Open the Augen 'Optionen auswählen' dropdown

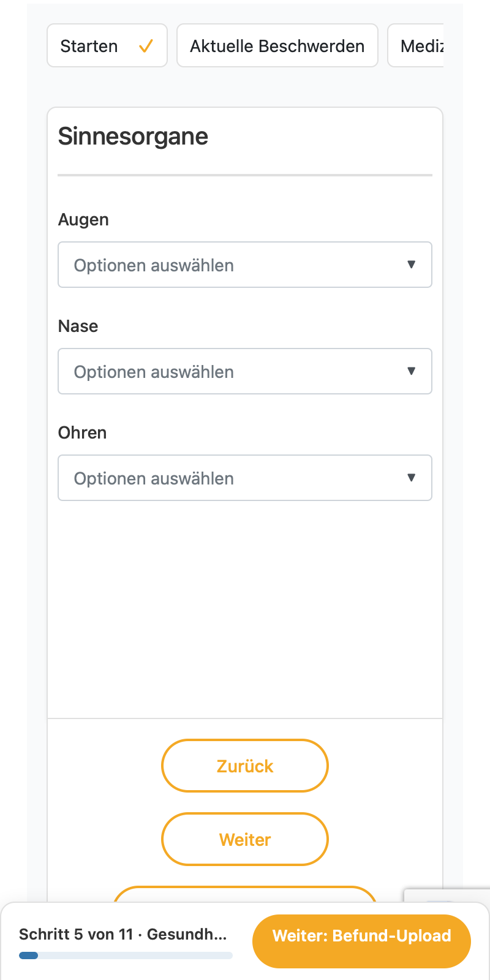point(245,265)
